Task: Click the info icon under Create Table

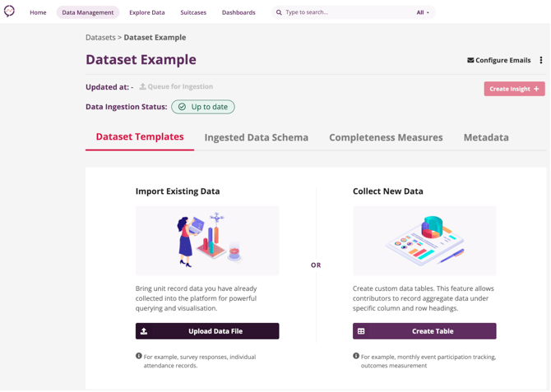Action: coord(356,356)
